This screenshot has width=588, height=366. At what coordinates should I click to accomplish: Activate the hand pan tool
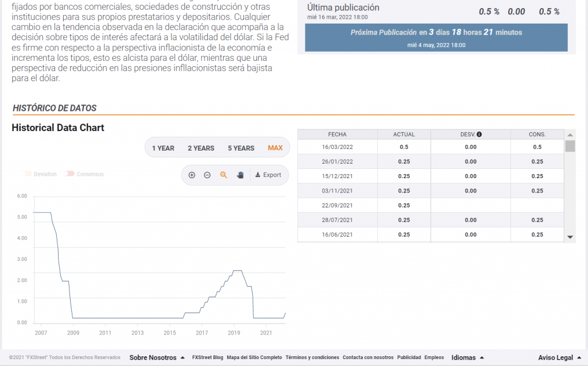coord(241,175)
